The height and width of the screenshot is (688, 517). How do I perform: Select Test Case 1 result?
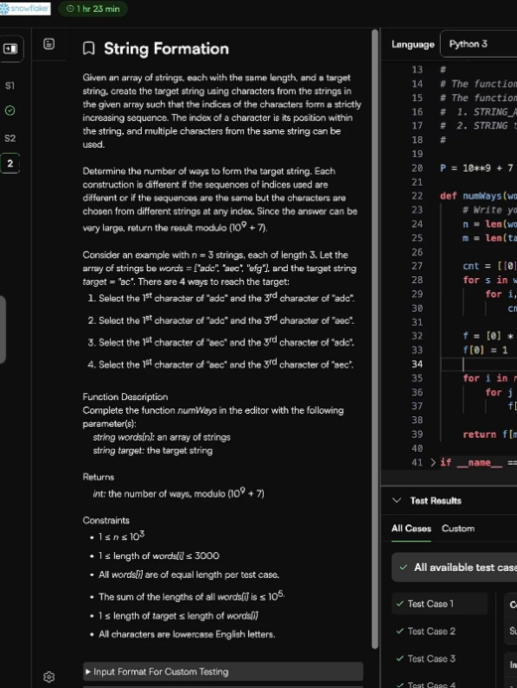[440, 604]
